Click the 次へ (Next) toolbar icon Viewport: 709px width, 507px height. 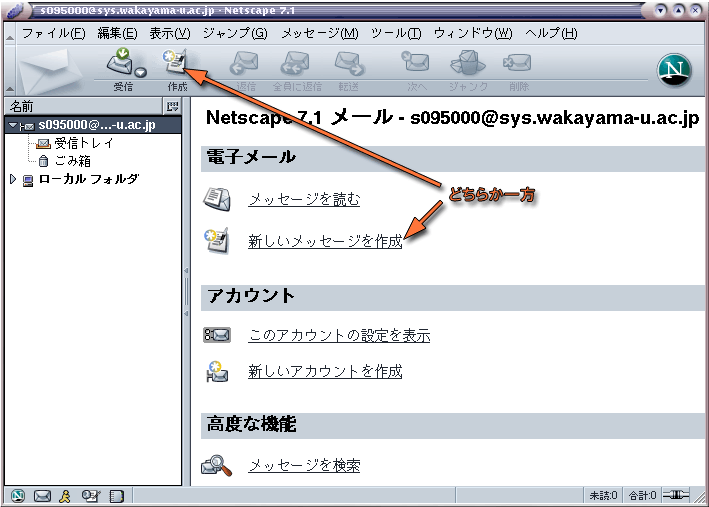[x=416, y=62]
